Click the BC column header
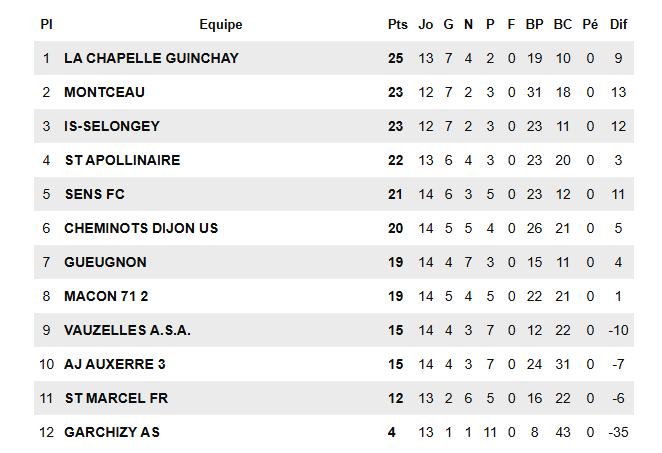Viewport: 662px width, 453px height. coord(563,24)
